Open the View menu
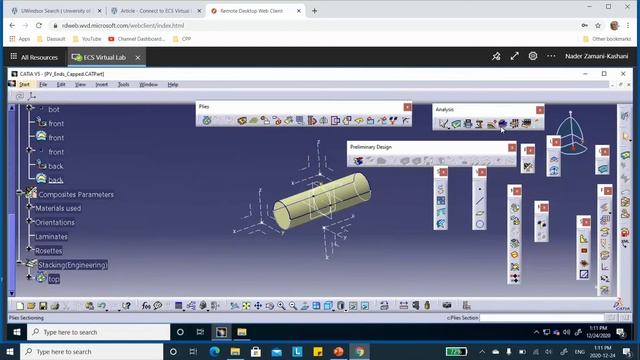This screenshot has width=640, height=360. [80, 84]
